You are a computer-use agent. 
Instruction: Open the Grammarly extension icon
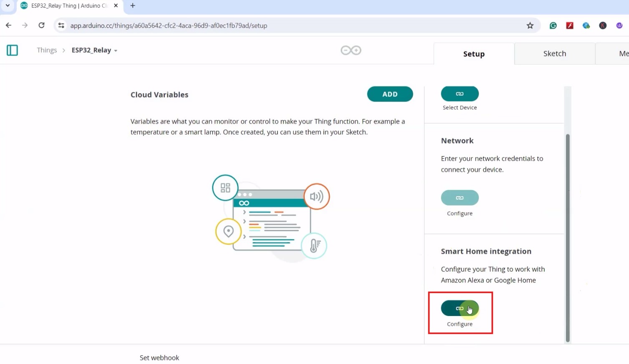click(553, 25)
